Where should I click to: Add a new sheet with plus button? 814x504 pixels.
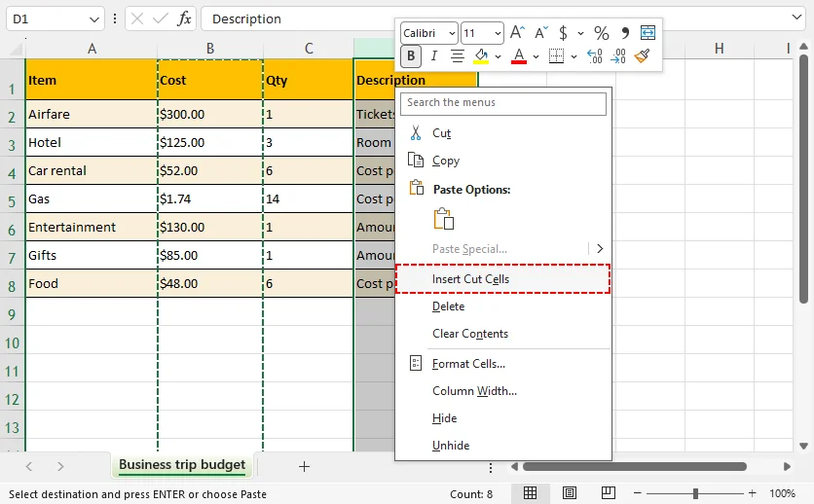coord(304,467)
